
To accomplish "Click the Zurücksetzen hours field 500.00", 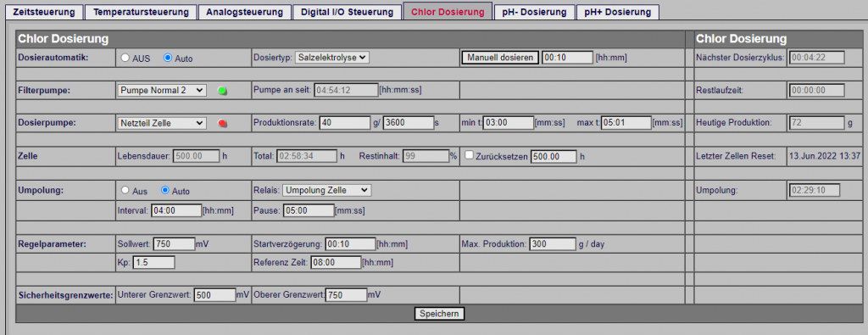I will click(x=554, y=156).
